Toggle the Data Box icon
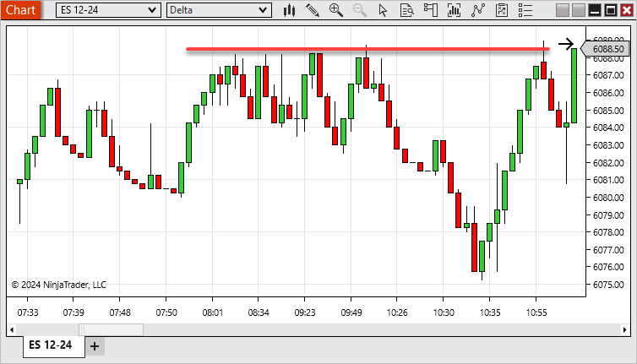637x364 pixels. pos(406,10)
